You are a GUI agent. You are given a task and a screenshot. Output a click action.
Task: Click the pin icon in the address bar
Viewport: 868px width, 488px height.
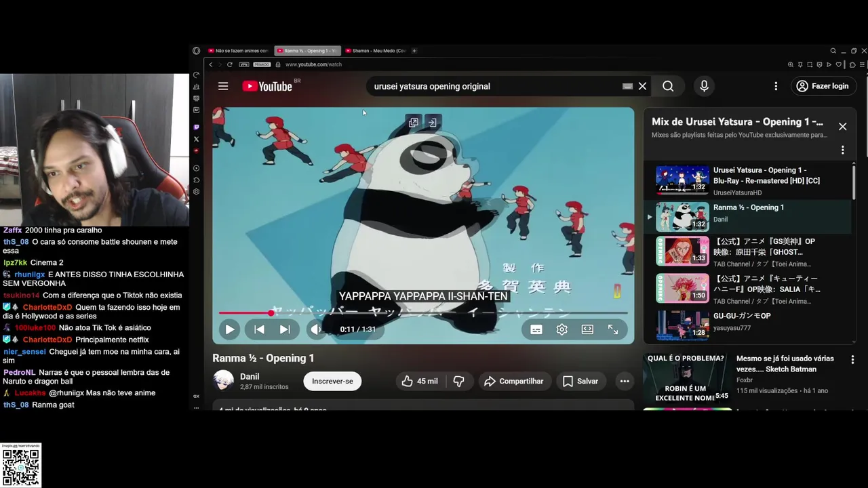coord(800,64)
